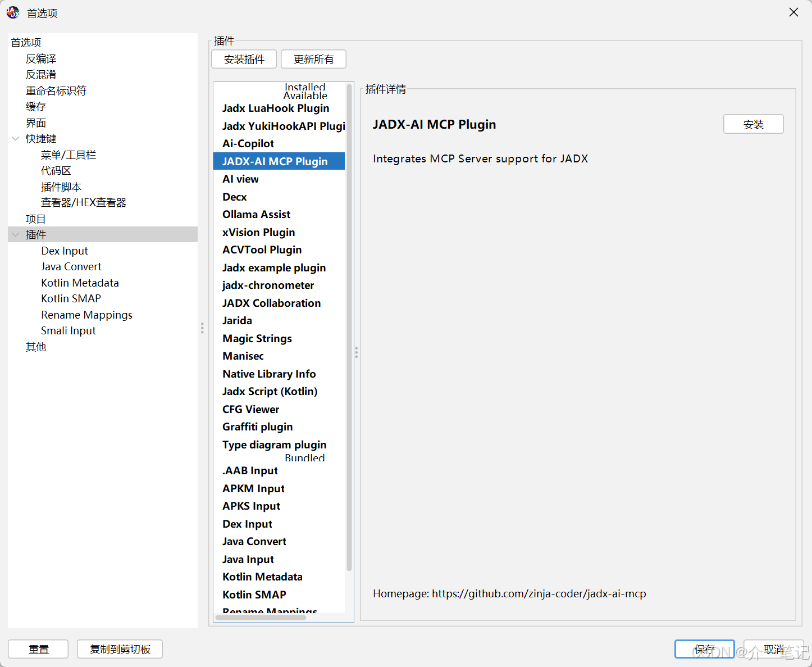812x667 pixels.
Task: Select Decx plugin in list
Action: pyautogui.click(x=279, y=197)
